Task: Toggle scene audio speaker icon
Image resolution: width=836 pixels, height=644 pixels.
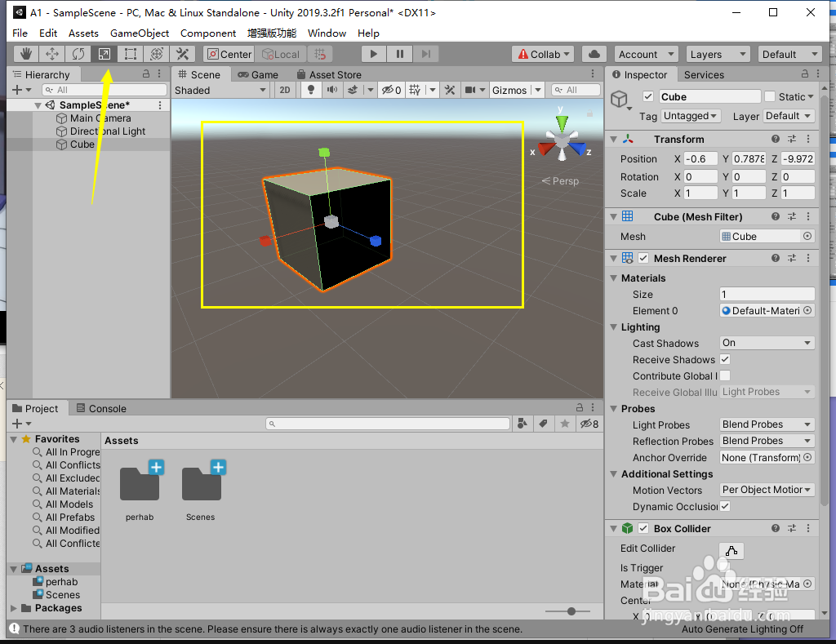Action: coord(331,90)
